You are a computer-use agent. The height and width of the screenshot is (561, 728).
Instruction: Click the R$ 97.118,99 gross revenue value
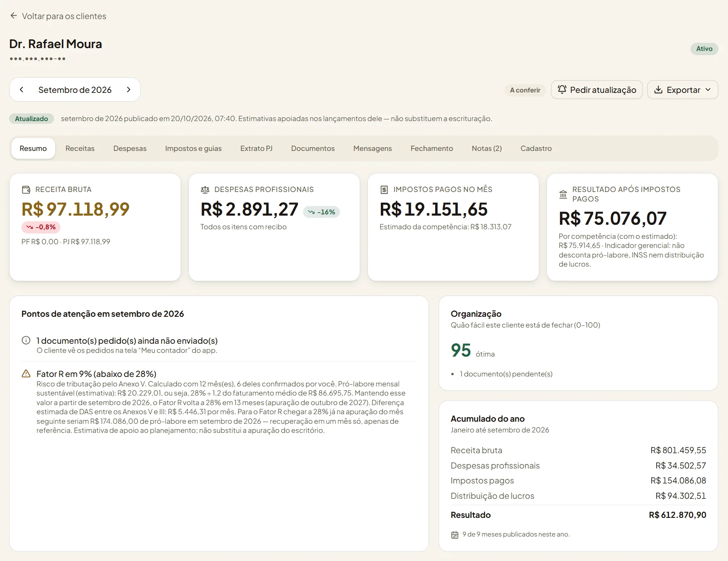[x=75, y=209]
